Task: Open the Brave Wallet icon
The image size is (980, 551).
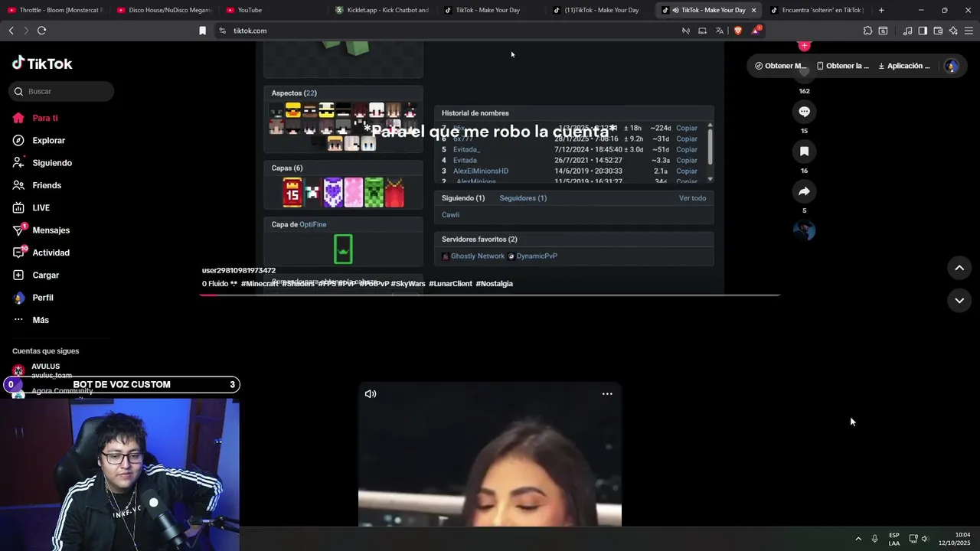Action: 938,31
